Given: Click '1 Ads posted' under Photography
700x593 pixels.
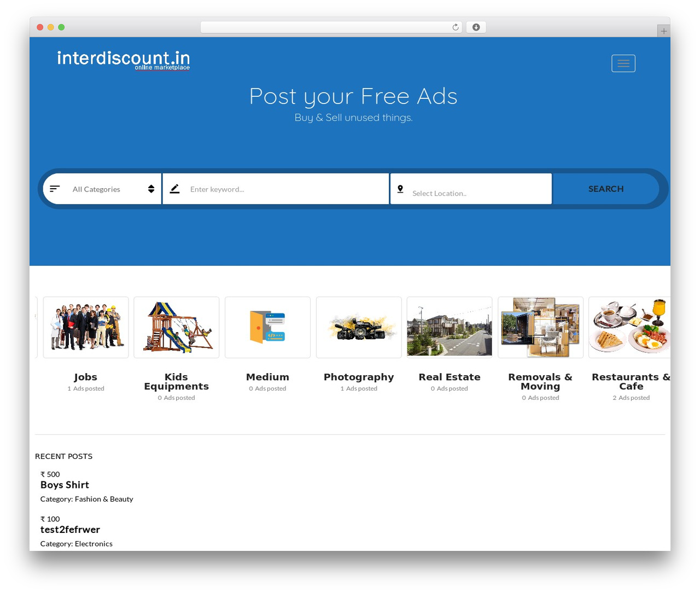Looking at the screenshot, I should pyautogui.click(x=359, y=388).
